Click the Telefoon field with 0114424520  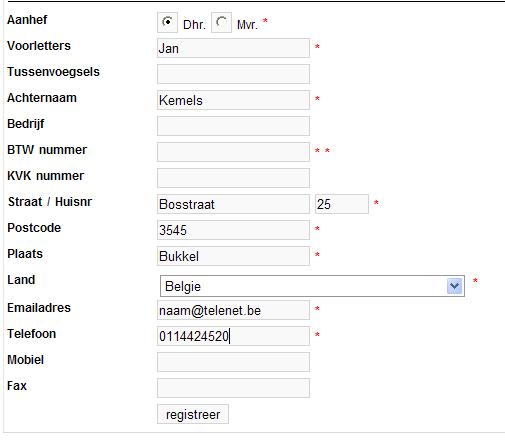tap(233, 336)
